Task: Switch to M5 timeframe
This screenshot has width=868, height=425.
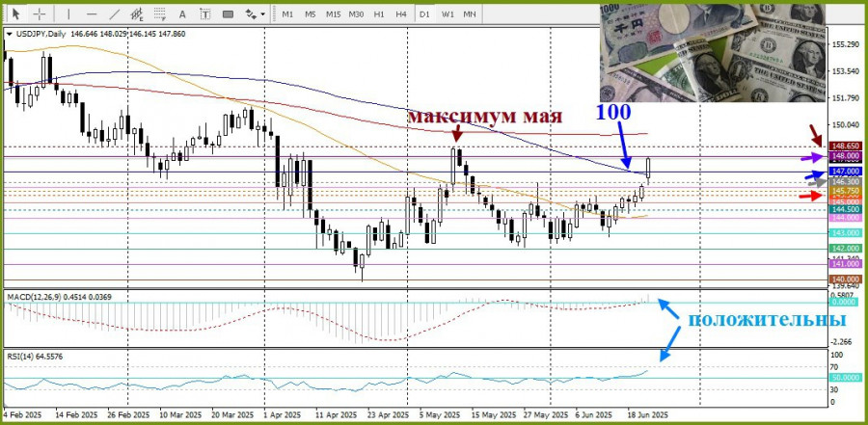Action: tap(310, 13)
